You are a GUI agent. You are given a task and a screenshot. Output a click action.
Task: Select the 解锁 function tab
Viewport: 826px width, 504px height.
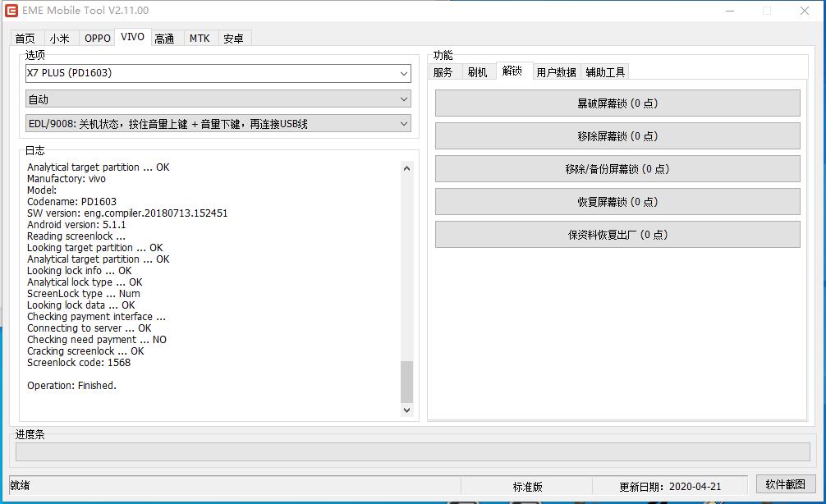[x=512, y=71]
